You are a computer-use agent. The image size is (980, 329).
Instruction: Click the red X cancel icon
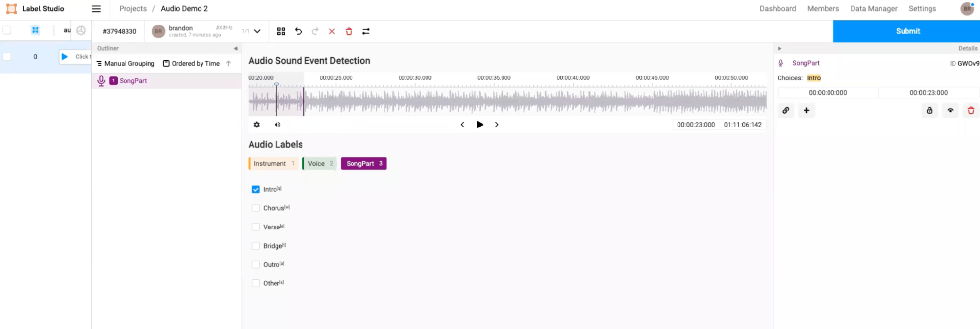[x=332, y=31]
